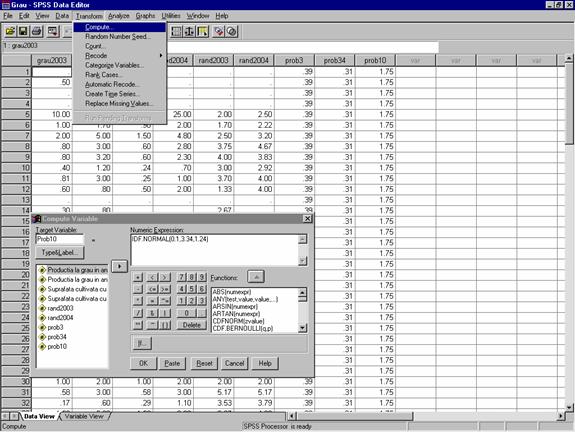Screen dimensions: 575x432
Task: Click the Split File toolbar icon
Action: [176, 32]
